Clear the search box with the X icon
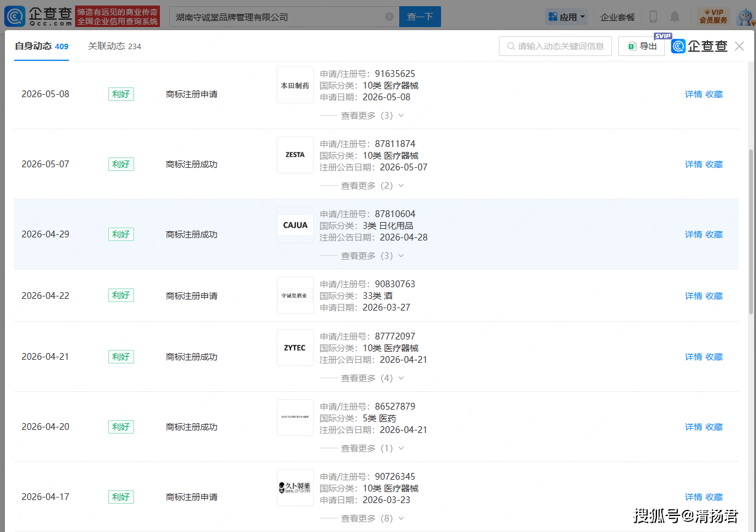The image size is (756, 532). [x=389, y=17]
